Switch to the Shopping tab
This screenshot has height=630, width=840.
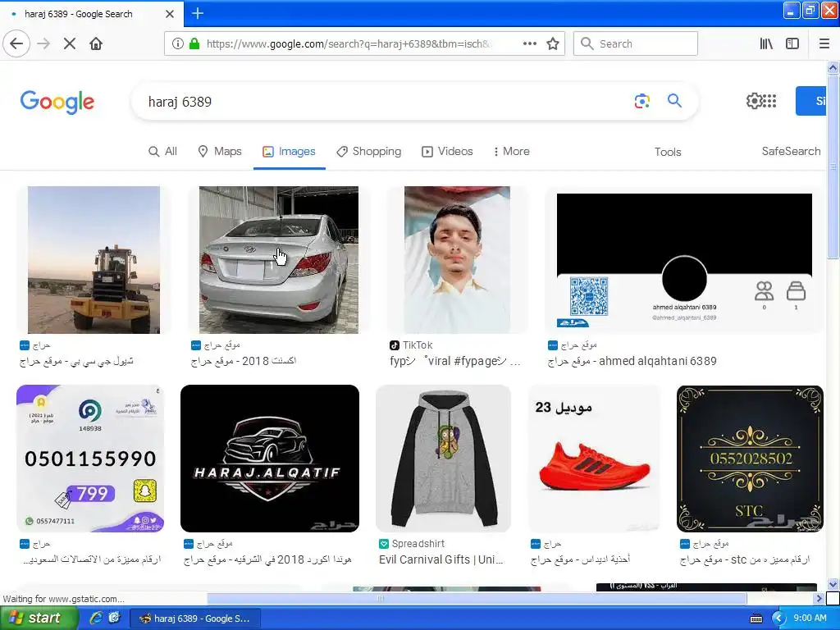(368, 152)
